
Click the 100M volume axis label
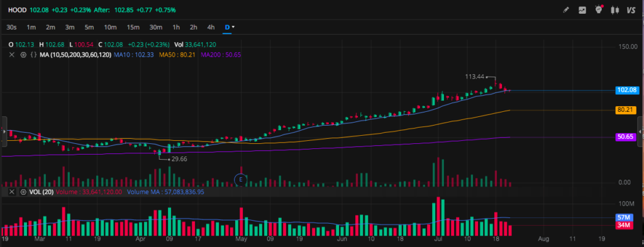tap(627, 204)
